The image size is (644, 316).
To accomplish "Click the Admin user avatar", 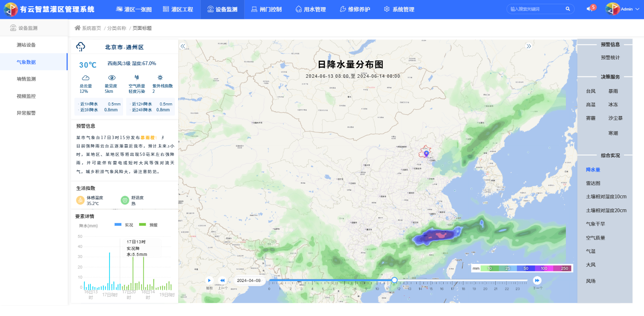I will click(x=612, y=9).
